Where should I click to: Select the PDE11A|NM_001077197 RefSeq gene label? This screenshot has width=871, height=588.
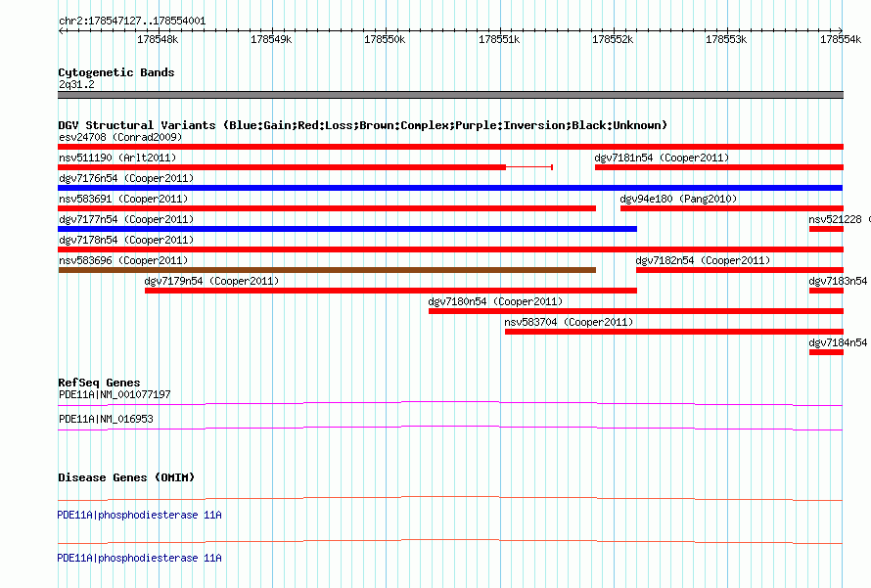tap(115, 395)
